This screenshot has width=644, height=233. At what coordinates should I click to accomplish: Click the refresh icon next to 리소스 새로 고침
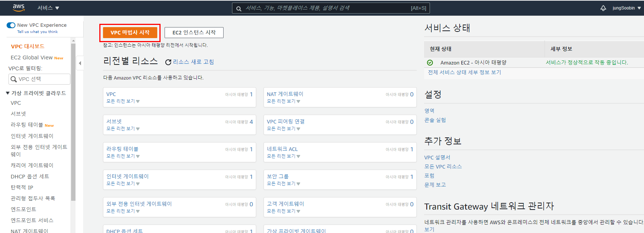168,62
